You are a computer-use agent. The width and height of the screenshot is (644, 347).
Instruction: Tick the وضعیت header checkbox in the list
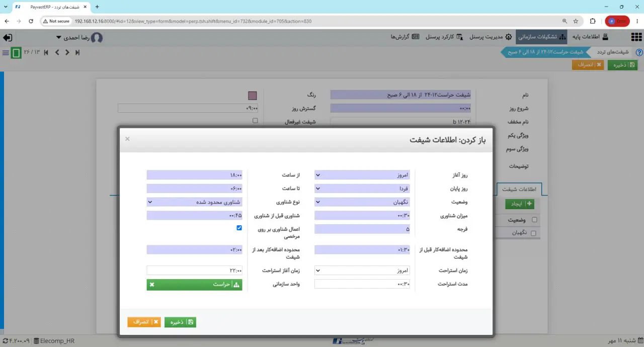click(x=534, y=220)
